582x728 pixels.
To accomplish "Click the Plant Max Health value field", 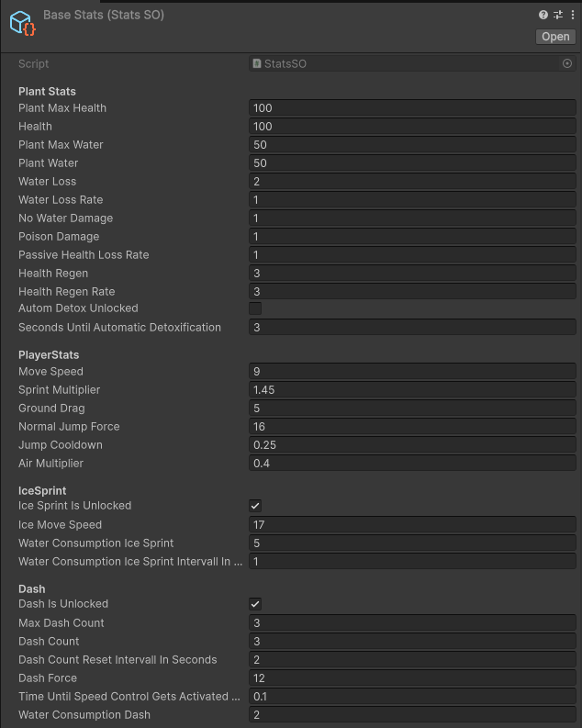I will coord(411,108).
